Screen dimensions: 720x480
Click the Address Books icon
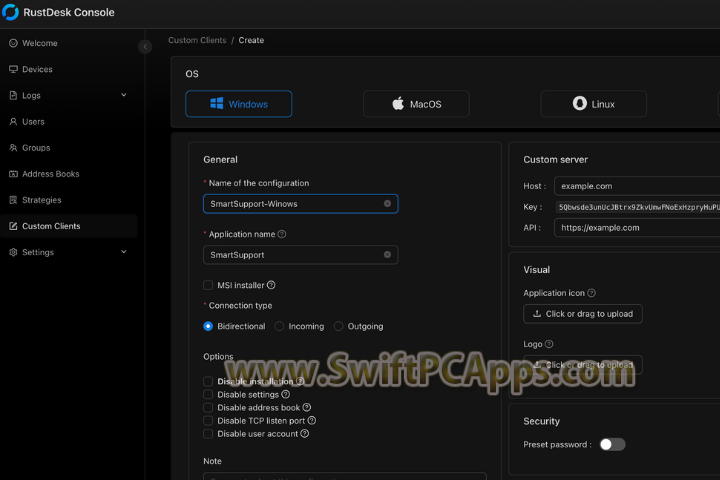pos(13,174)
